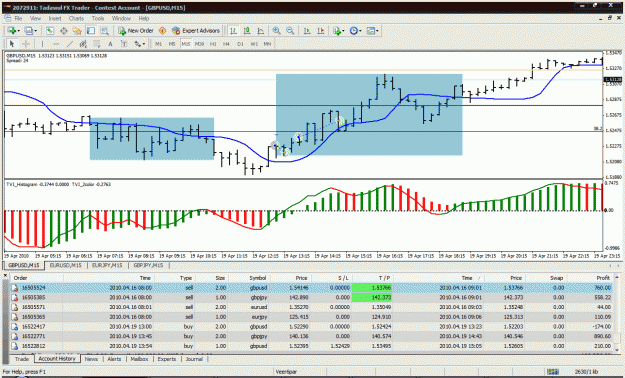Switch timeframe to M1
Viewport: 625px width, 378px height.
(x=159, y=44)
